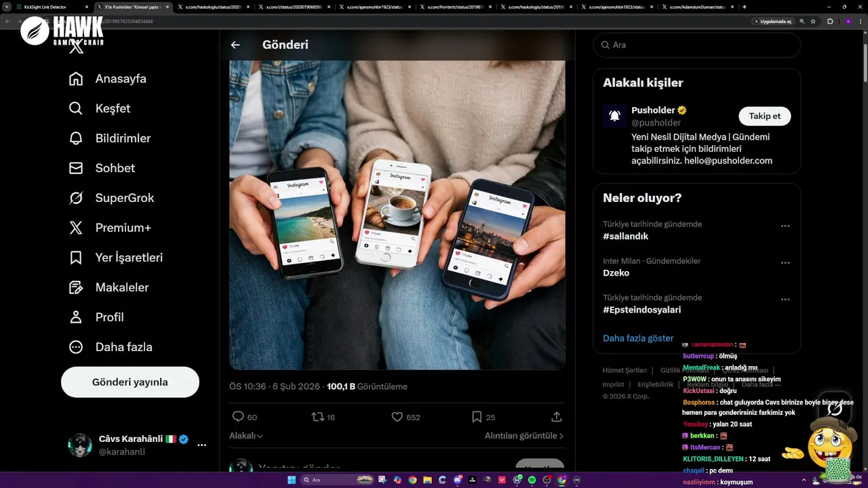Open more options for #sallandık trend
868x488 pixels.
click(785, 226)
